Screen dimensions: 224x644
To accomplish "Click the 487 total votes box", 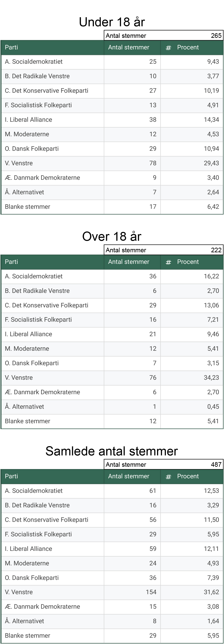I will pos(164,464).
